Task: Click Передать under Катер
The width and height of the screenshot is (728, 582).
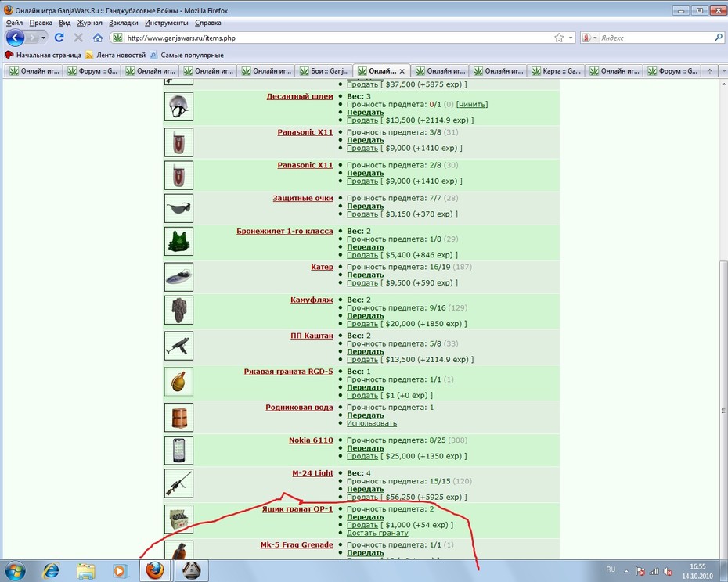Action: coord(366,275)
